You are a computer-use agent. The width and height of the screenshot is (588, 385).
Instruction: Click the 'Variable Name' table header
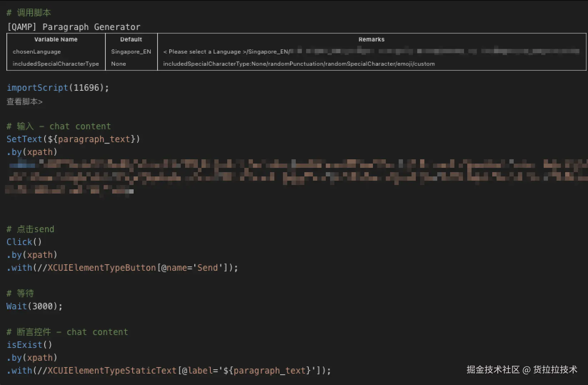coord(56,39)
